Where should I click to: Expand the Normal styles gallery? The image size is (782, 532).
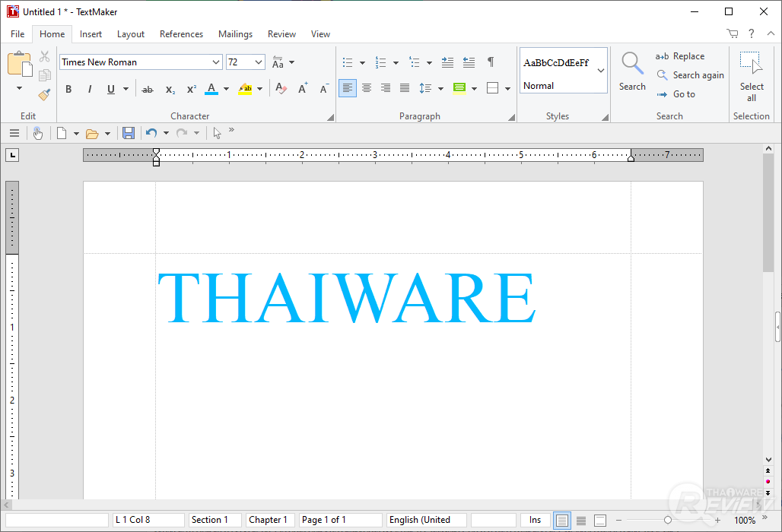[601, 70]
